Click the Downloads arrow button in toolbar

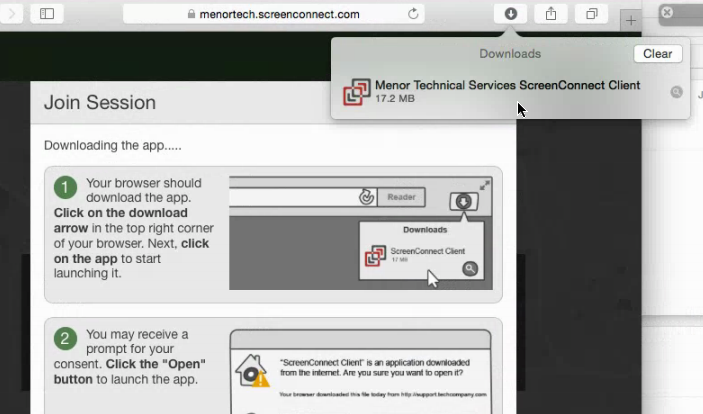coord(510,14)
